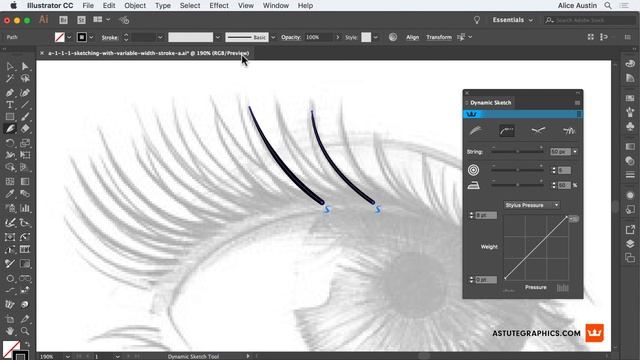Enable the fourth scribble sketch mode
This screenshot has width=640, height=360.
[x=569, y=131]
